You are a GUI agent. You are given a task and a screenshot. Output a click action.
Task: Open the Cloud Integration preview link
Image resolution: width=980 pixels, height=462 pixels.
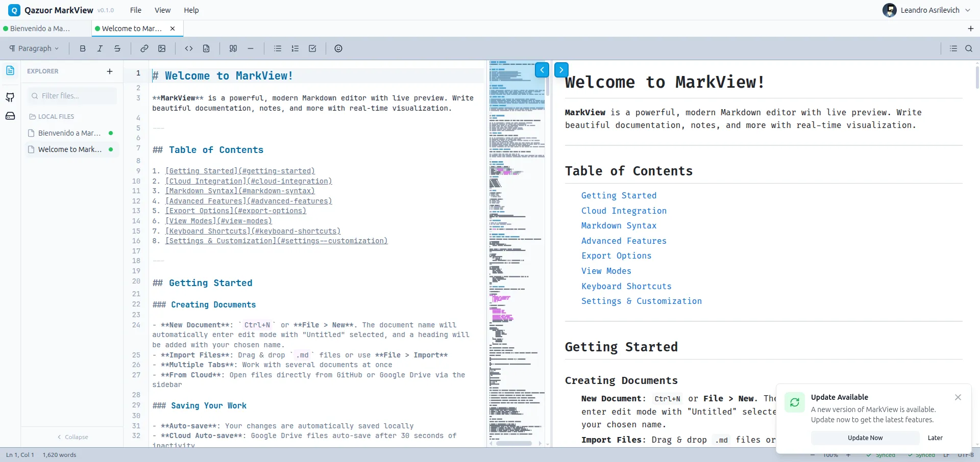click(623, 211)
